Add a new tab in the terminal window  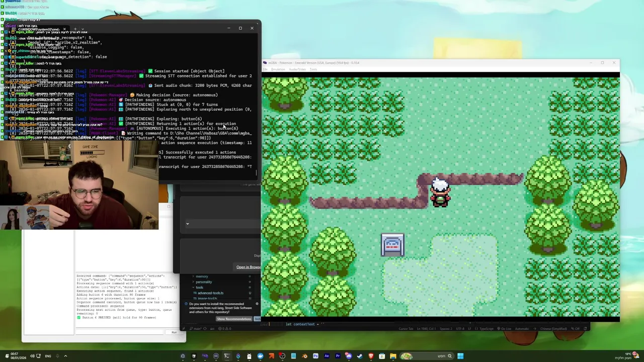pos(74,29)
